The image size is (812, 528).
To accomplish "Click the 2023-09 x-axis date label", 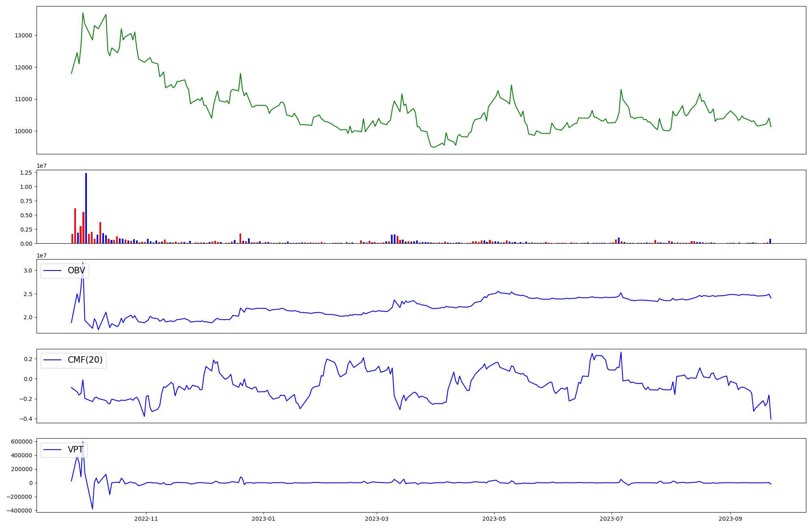I will [x=730, y=519].
